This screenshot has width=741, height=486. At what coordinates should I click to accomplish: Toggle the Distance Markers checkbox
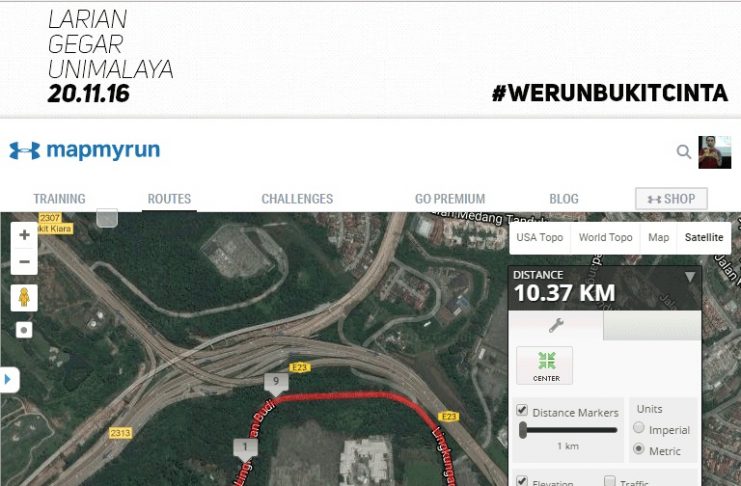[x=522, y=410]
